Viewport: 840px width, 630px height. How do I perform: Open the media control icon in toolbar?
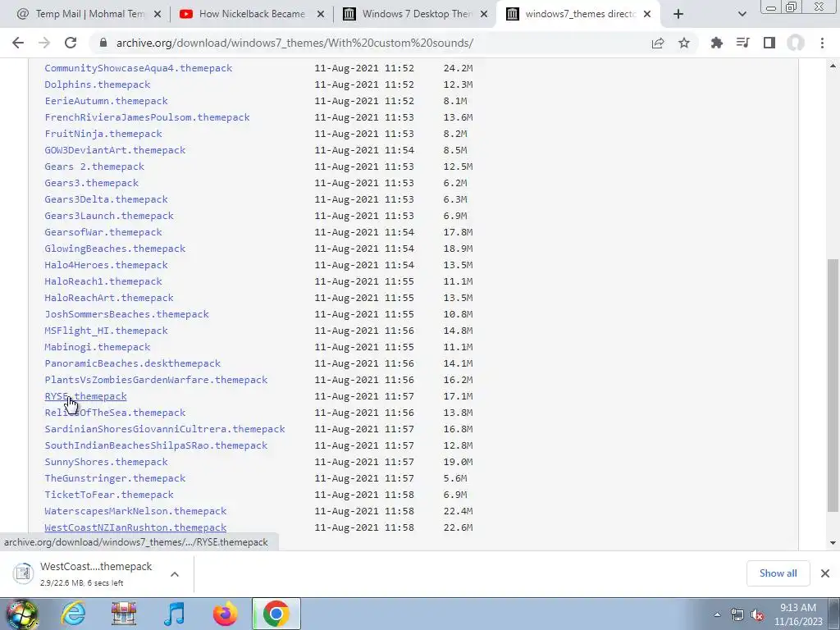pos(742,43)
